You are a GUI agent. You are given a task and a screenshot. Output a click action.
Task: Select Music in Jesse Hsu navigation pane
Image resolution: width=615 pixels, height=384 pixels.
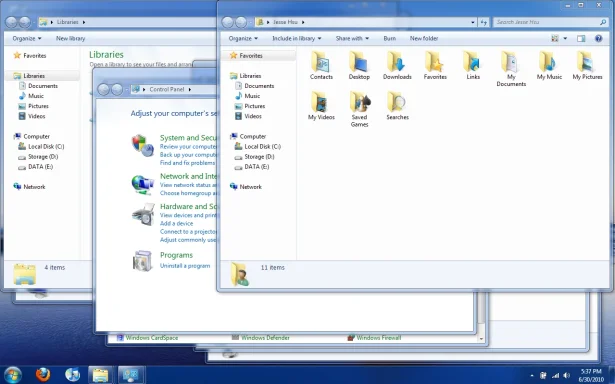[x=252, y=96]
